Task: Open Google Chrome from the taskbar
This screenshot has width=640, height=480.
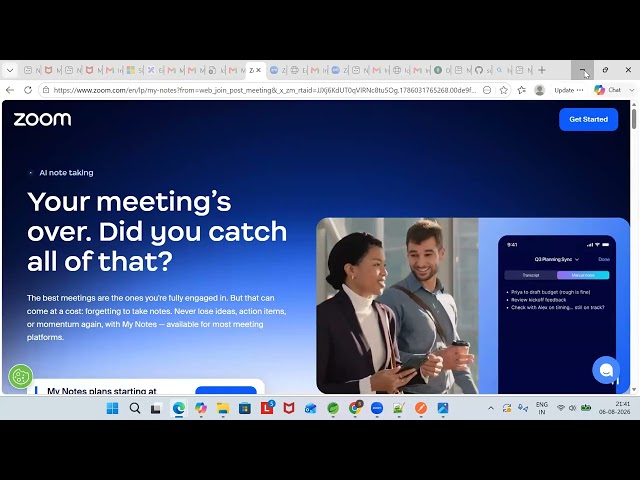Action: pos(355,408)
